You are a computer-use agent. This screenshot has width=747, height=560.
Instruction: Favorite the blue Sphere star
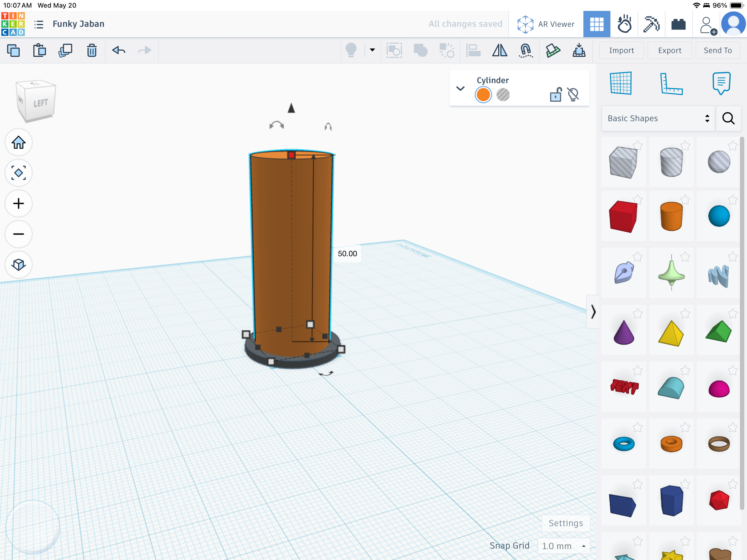[732, 199]
